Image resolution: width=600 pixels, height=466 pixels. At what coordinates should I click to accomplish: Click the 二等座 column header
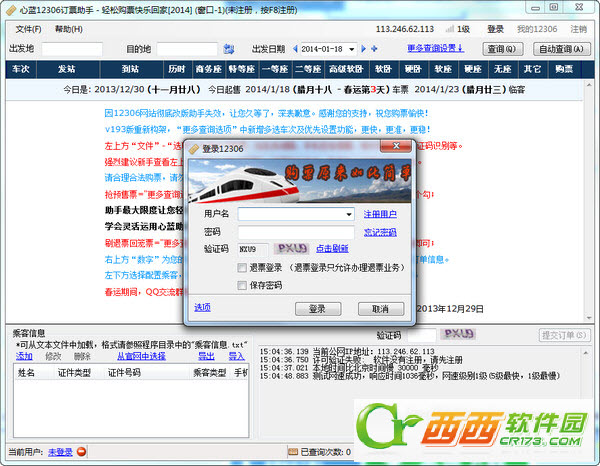(x=308, y=69)
